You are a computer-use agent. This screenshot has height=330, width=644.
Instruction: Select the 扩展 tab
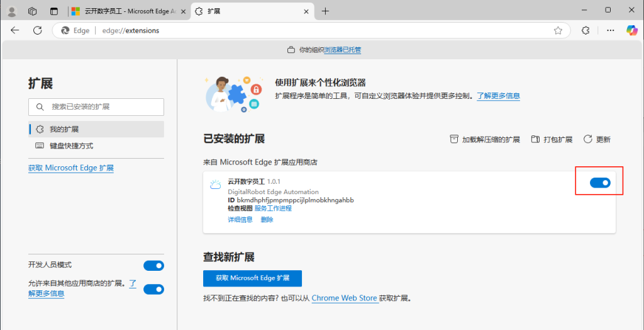253,11
